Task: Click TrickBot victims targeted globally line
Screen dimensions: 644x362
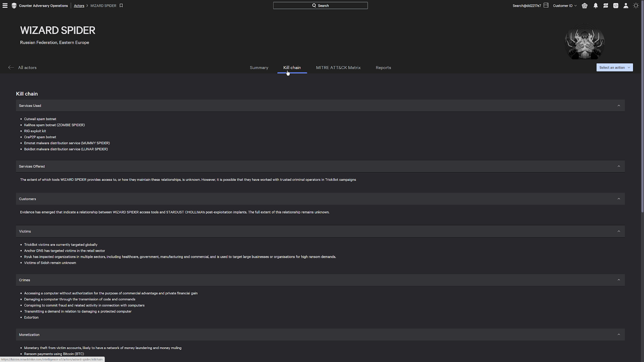Action: click(x=61, y=245)
